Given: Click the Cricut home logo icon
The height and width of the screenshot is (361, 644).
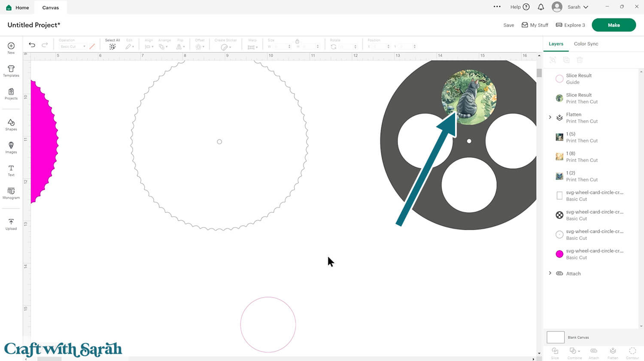Looking at the screenshot, I should pyautogui.click(x=9, y=8).
